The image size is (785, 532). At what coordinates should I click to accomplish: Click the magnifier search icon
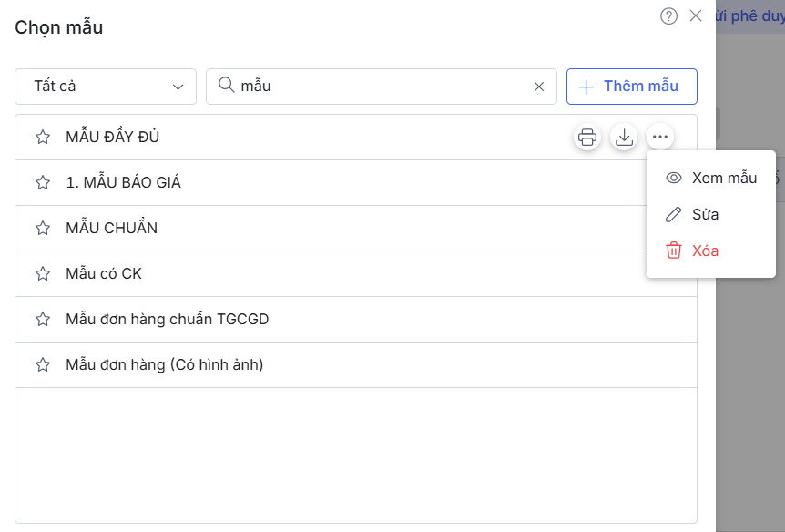[226, 86]
